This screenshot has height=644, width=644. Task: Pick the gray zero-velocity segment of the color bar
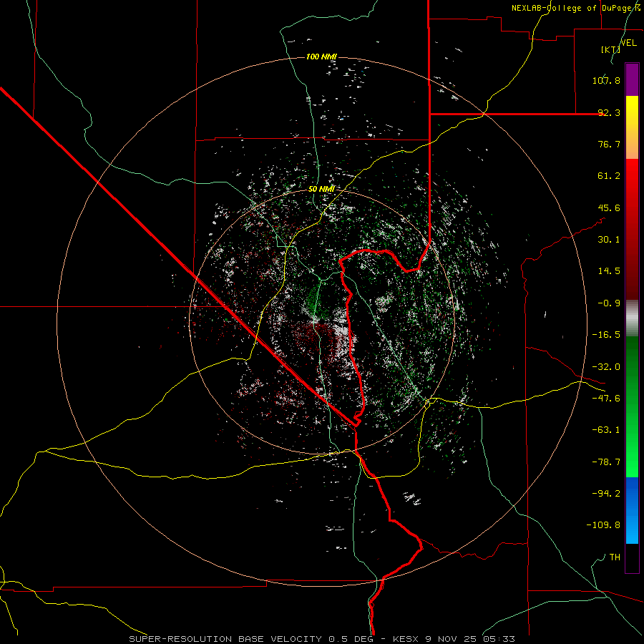[x=632, y=318]
